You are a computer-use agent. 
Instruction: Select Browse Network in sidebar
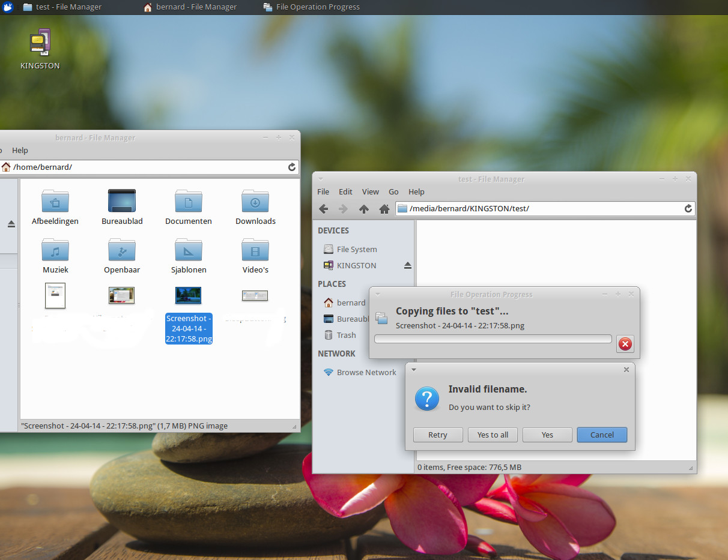[366, 372]
